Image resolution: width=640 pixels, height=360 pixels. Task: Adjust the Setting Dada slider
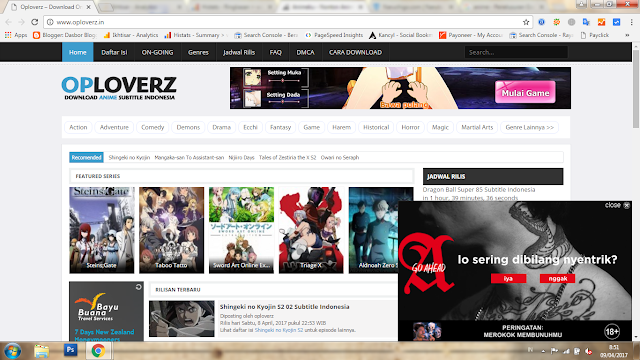pos(283,102)
